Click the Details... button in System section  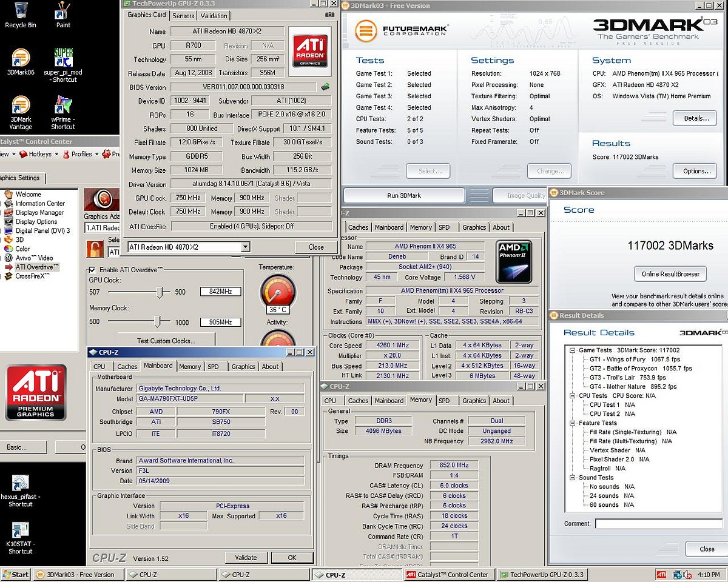point(696,118)
